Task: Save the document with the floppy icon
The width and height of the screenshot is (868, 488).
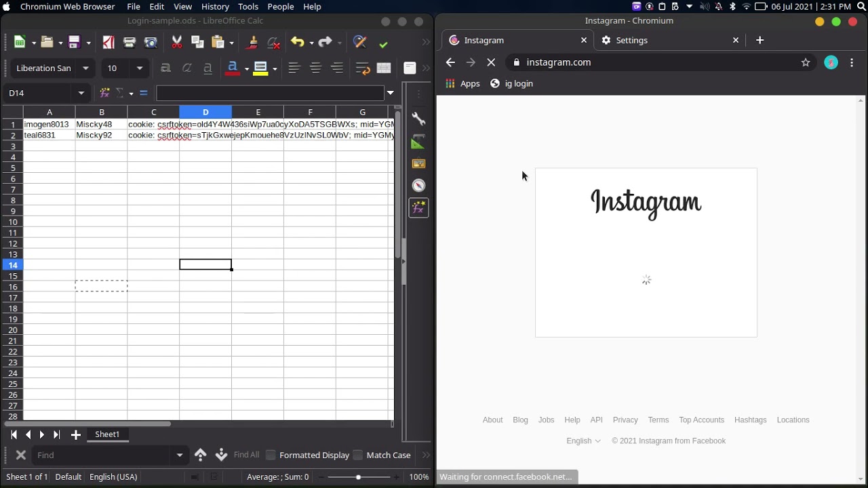Action: click(75, 43)
